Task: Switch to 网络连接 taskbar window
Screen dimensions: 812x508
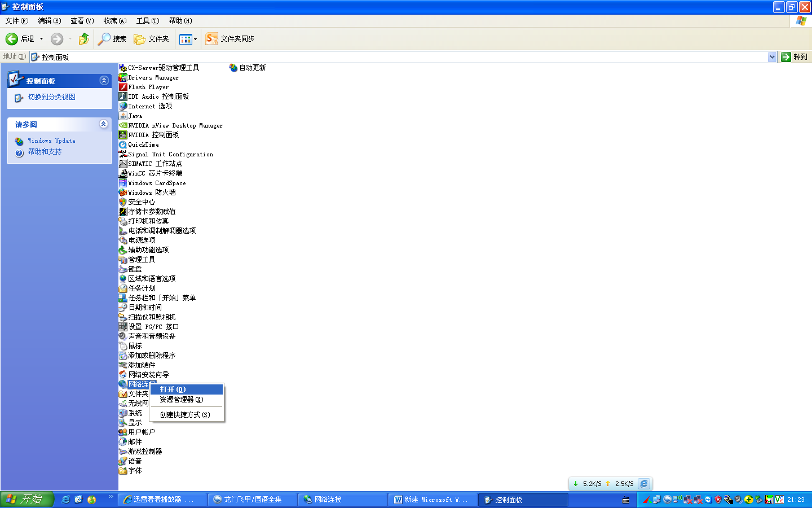Action: click(x=342, y=500)
